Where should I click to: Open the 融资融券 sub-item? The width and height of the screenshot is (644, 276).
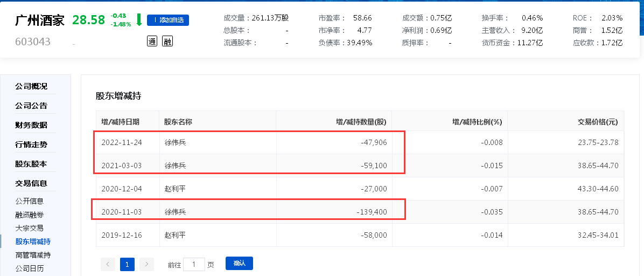point(30,215)
